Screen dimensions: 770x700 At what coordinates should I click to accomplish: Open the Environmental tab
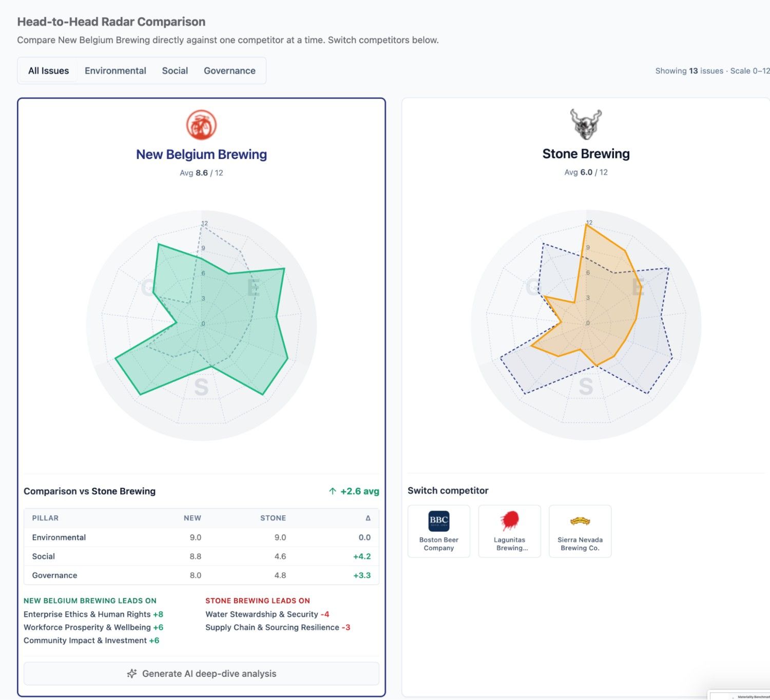pyautogui.click(x=115, y=71)
